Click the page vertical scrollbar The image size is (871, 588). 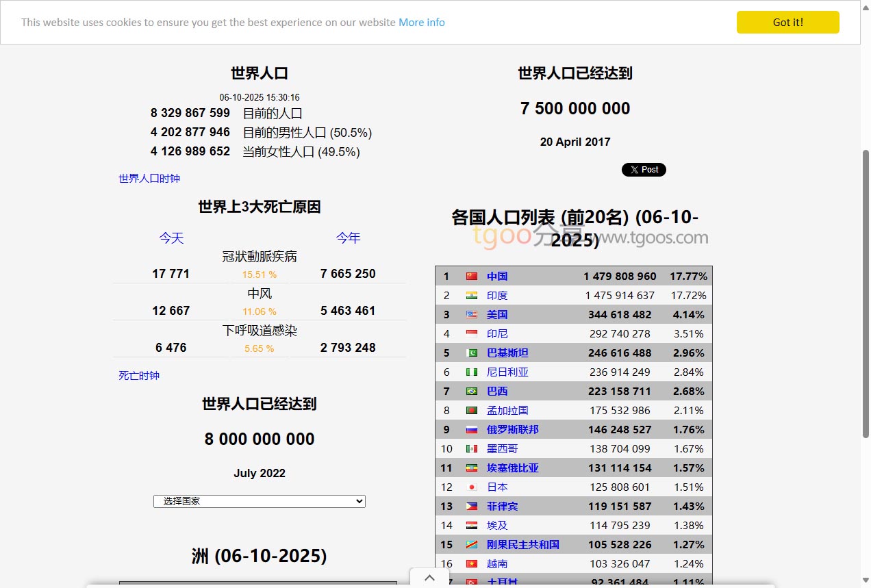pyautogui.click(x=866, y=294)
